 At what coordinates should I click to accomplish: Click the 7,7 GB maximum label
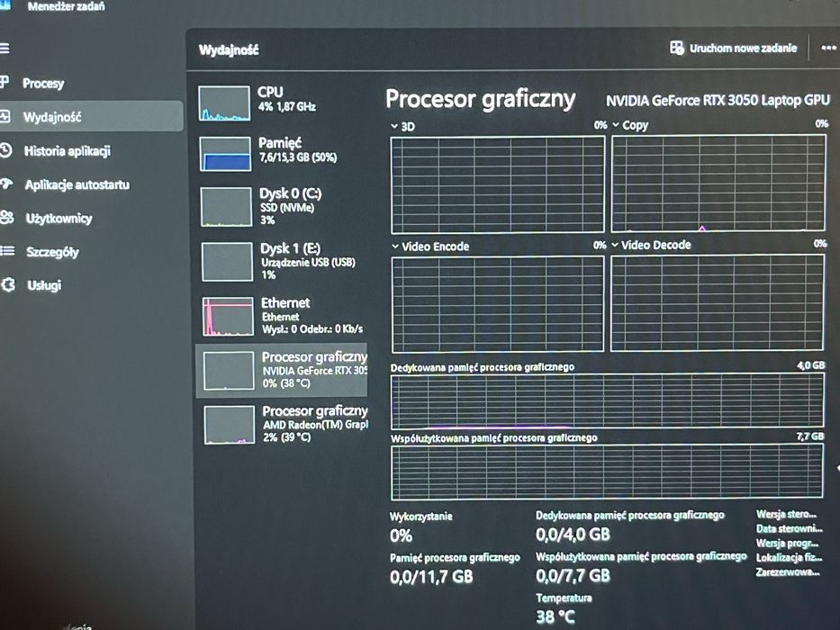[x=809, y=436]
